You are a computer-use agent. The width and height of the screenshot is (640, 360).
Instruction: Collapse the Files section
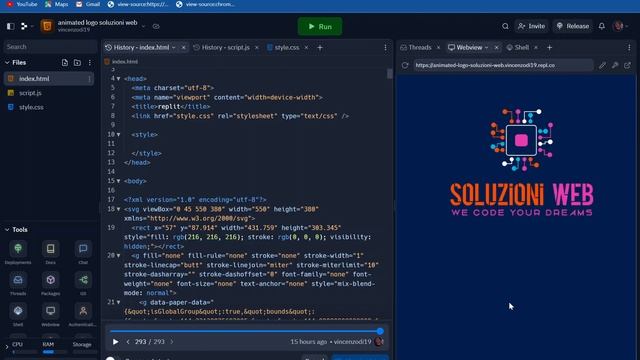coord(7,62)
